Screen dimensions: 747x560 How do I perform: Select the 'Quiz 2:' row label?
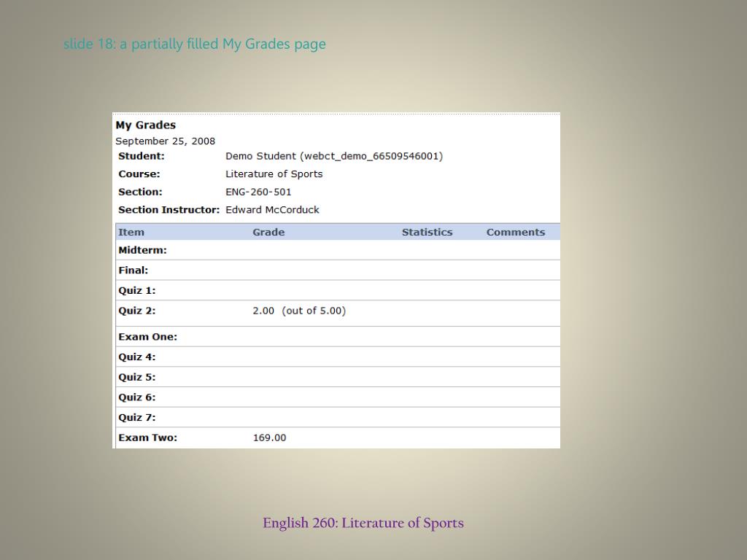tap(137, 311)
